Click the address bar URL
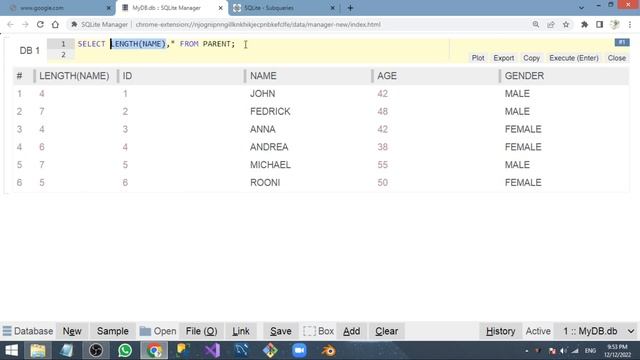Image resolution: width=640 pixels, height=360 pixels. 258,24
